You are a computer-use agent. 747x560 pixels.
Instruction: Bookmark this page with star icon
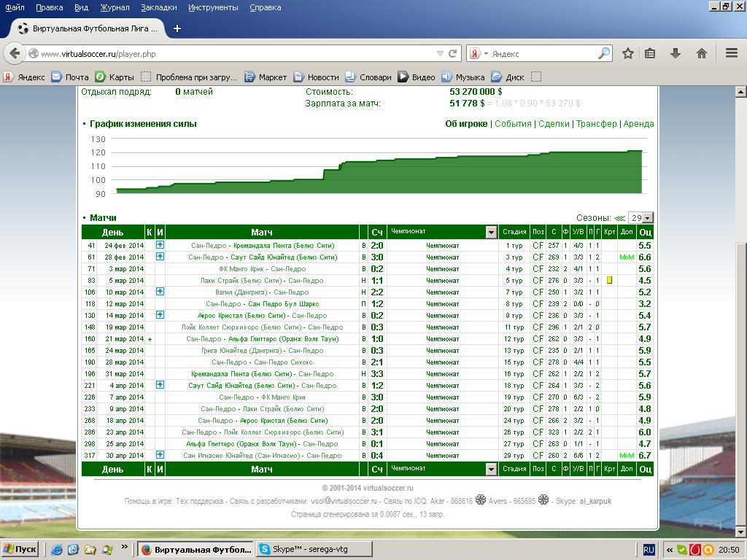628,53
